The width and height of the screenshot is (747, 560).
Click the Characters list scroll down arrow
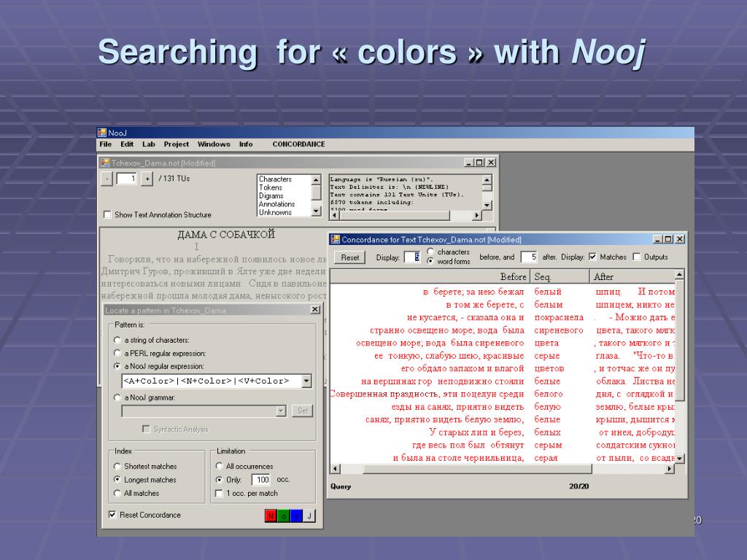pos(316,211)
